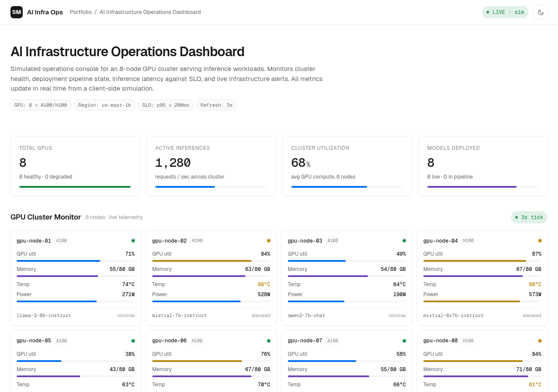Toggle dark mode with moon icon

pos(541,12)
